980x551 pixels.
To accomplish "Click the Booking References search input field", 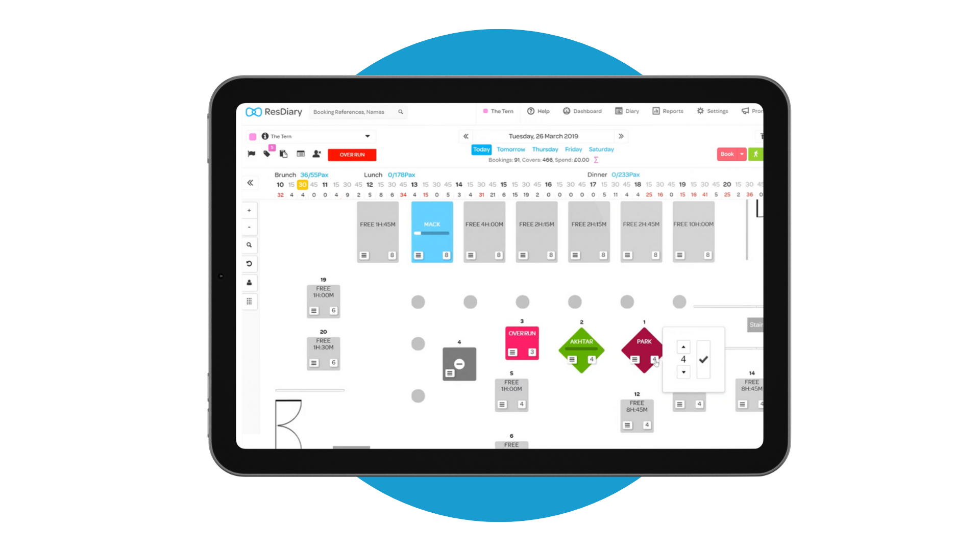I will (357, 111).
